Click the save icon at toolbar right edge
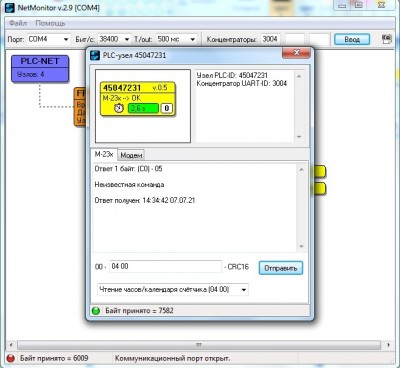Screen dimensions: 400x368 [387, 39]
